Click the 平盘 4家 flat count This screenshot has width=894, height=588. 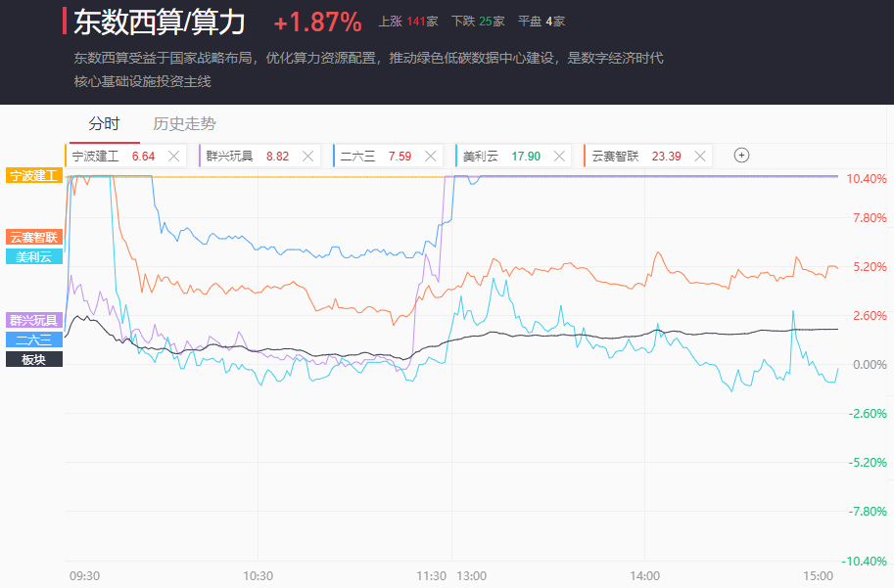[x=541, y=22]
